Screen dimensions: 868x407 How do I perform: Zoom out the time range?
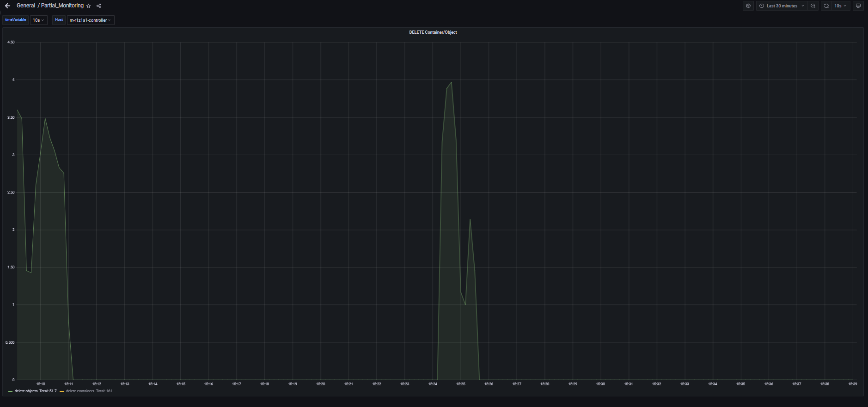click(x=813, y=6)
